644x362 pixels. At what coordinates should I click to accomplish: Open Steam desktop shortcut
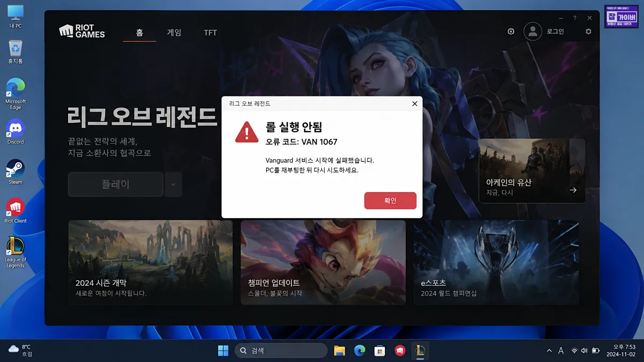coord(16,172)
